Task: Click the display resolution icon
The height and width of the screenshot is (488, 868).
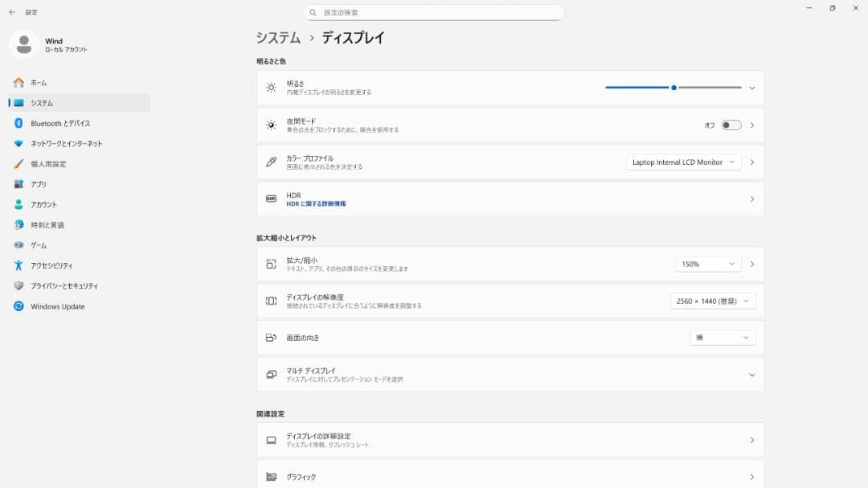Action: (x=271, y=300)
